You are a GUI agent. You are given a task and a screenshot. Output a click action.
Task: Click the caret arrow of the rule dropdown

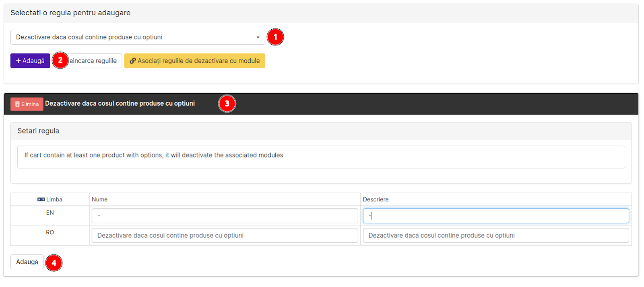[x=258, y=37]
